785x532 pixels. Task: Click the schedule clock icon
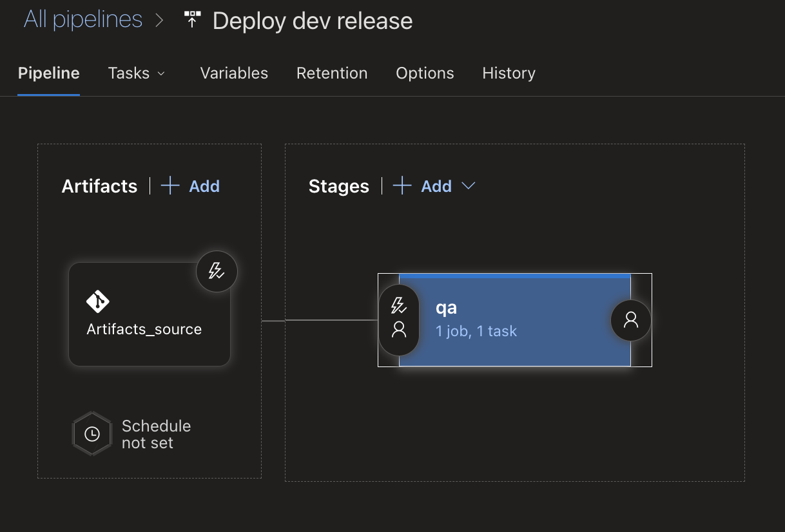(x=92, y=434)
